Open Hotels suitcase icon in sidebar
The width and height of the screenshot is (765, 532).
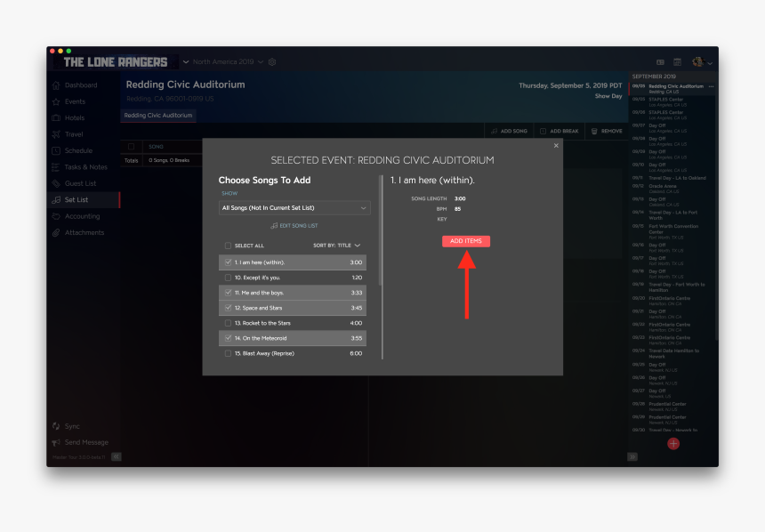56,117
